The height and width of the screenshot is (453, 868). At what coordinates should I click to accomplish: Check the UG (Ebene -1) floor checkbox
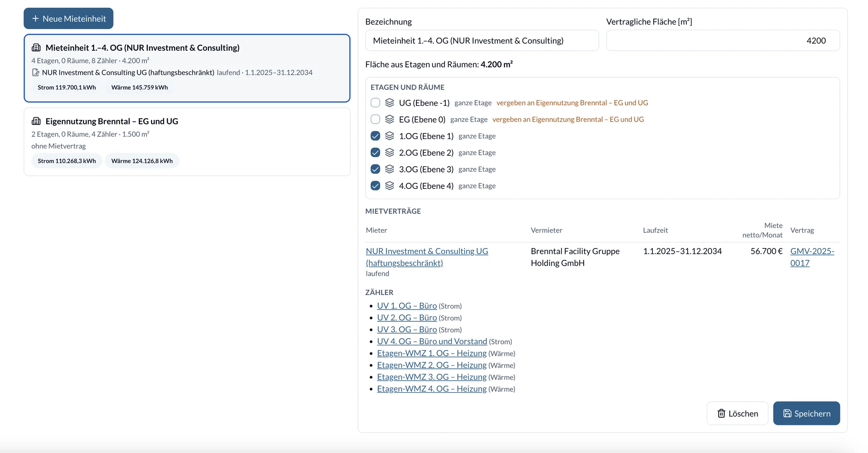375,103
